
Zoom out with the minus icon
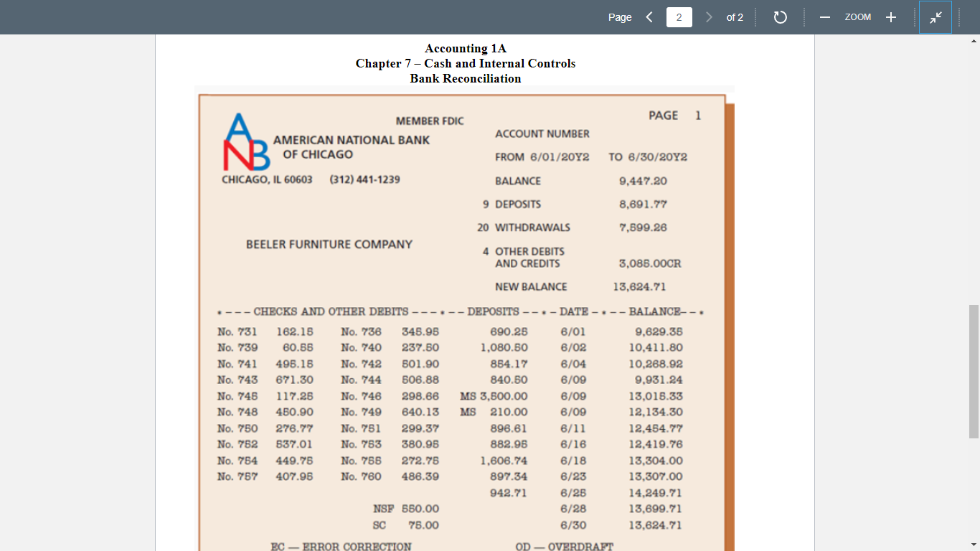coord(825,17)
